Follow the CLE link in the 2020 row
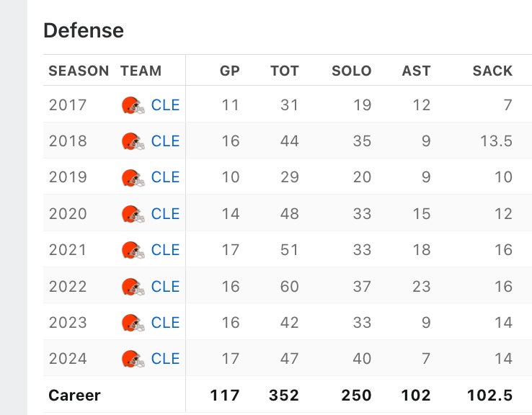This screenshot has width=532, height=415. tap(165, 214)
